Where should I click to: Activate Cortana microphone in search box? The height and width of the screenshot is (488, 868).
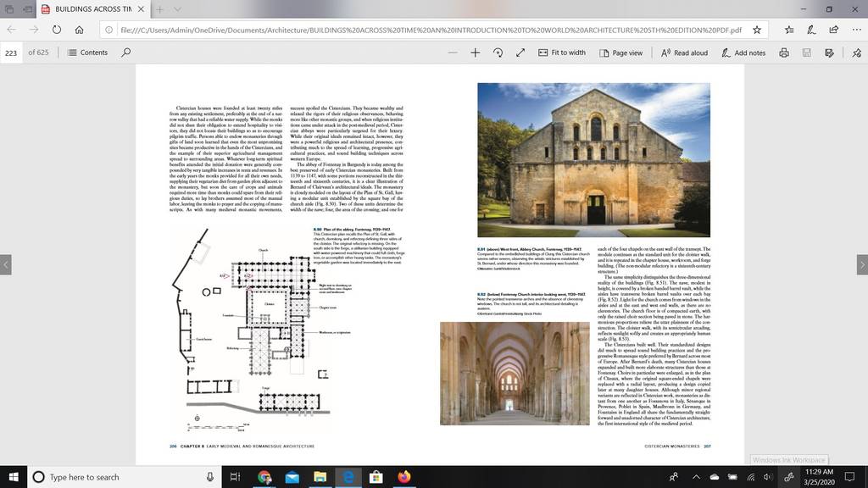[x=210, y=477]
